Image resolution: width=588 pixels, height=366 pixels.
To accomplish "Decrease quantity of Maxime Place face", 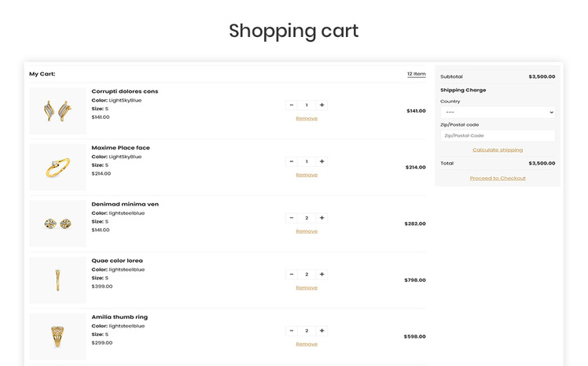I will pyautogui.click(x=292, y=161).
